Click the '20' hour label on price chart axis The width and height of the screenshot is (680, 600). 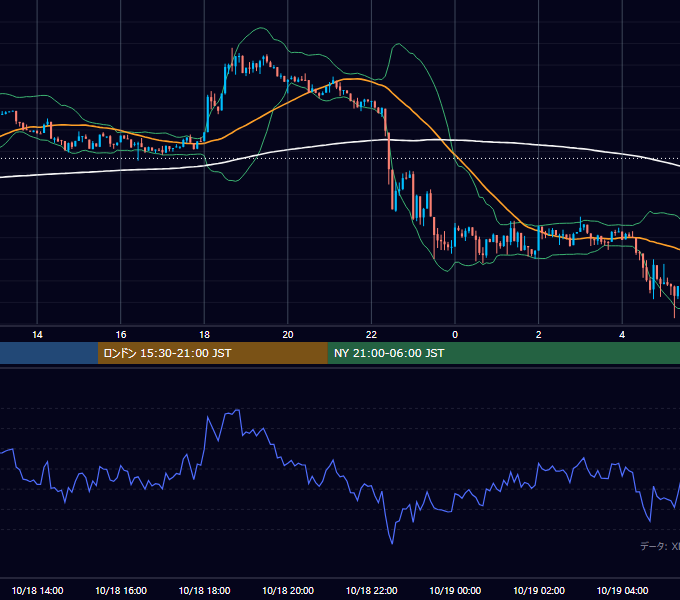(288, 335)
